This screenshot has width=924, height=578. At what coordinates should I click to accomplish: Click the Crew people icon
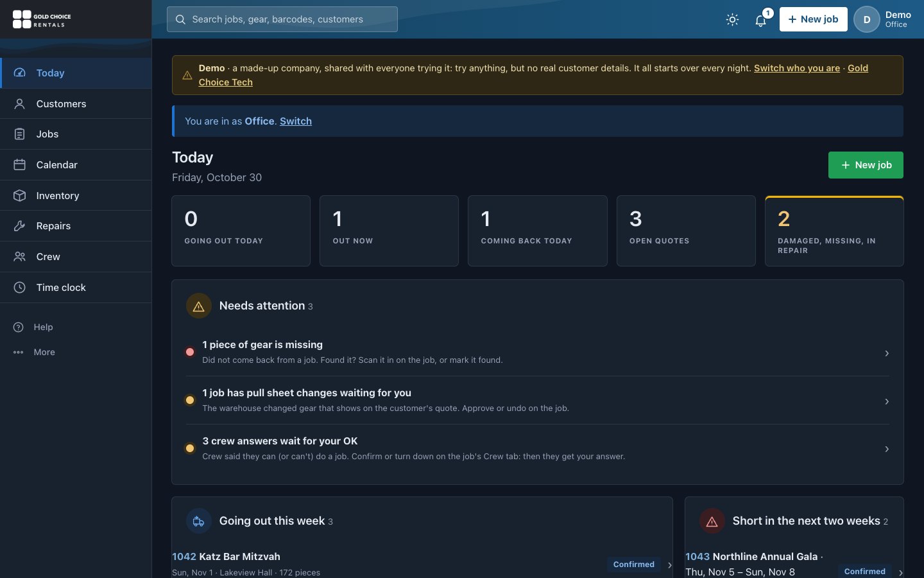[x=20, y=256]
